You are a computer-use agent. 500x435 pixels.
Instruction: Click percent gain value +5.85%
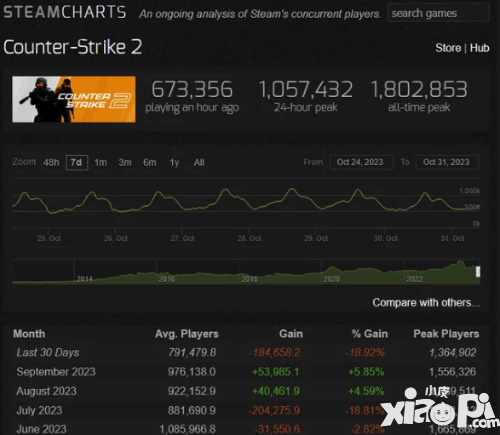click(x=366, y=372)
